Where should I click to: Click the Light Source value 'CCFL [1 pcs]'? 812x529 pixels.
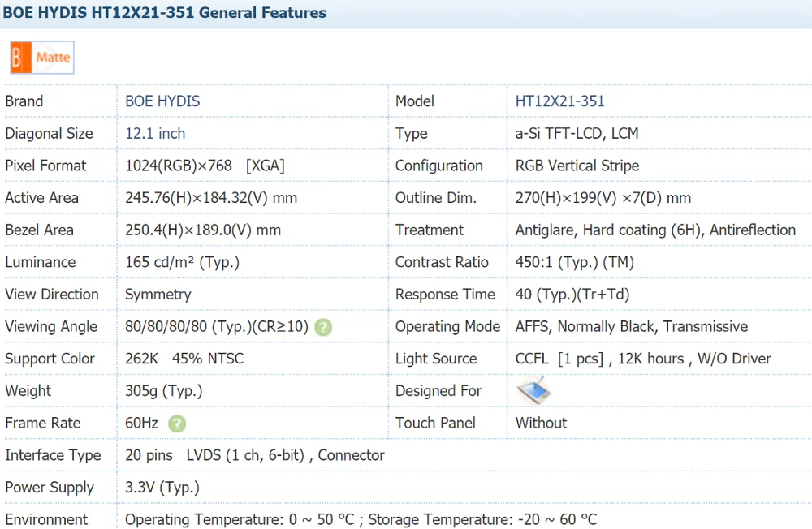[x=559, y=359]
